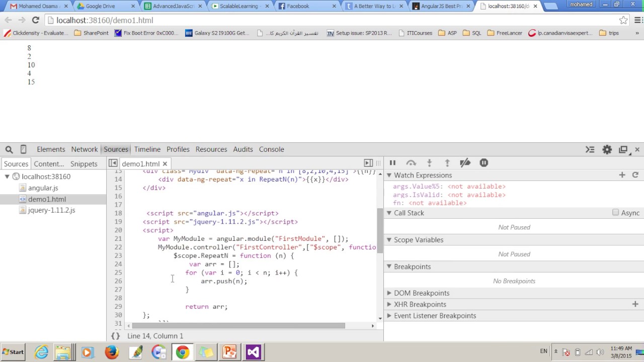Viewport: 644px width, 362px height.
Task: Collapse the Call Stack section
Action: click(x=389, y=213)
